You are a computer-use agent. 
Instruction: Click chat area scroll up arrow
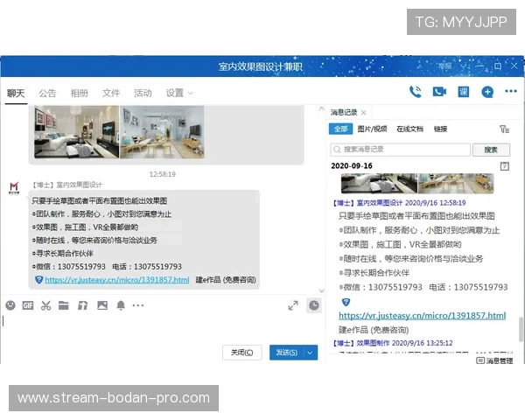[321, 108]
